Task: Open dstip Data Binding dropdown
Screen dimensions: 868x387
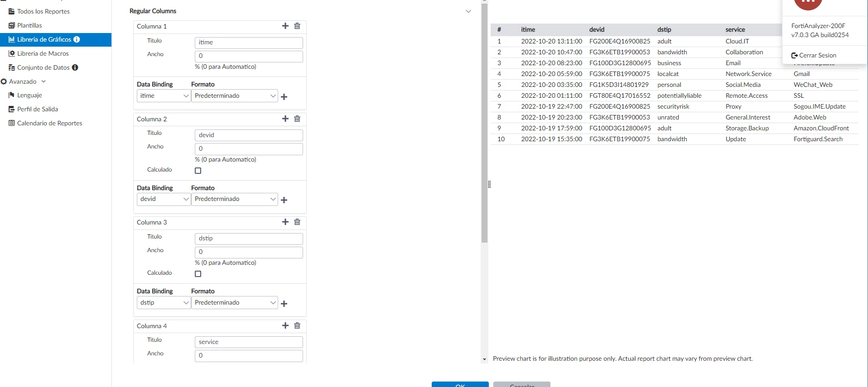Action: (x=164, y=303)
